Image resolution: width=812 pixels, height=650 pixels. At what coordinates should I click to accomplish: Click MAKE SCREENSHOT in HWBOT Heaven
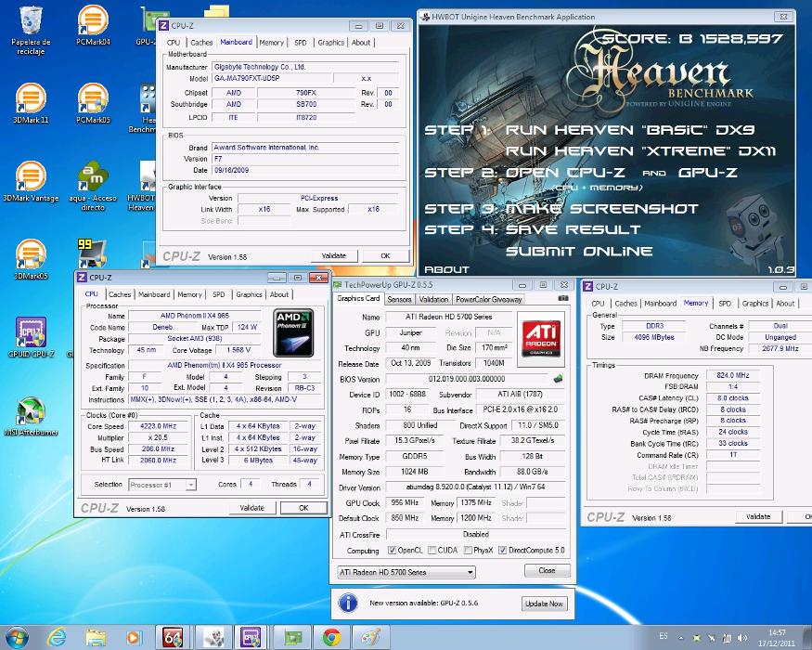pos(601,209)
